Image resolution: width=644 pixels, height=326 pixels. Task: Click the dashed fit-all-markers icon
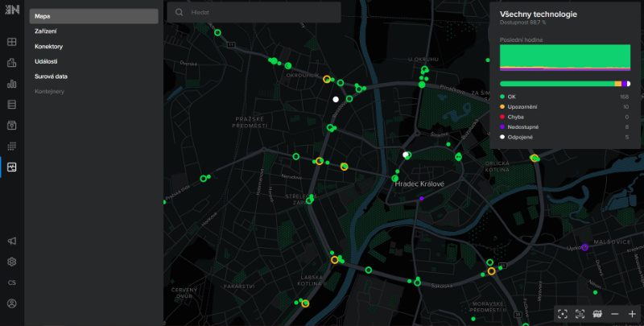580,313
